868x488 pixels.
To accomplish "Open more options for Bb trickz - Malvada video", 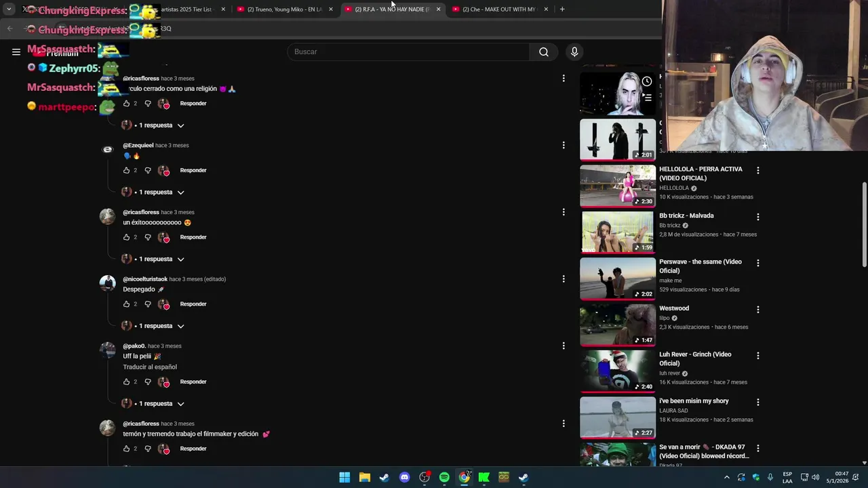I will pyautogui.click(x=758, y=217).
